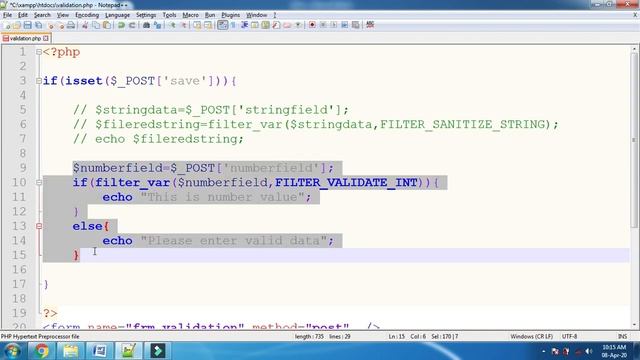Viewport: 640px width, 360px height.
Task: Redo change with the Redo icon
Action: tap(132, 25)
